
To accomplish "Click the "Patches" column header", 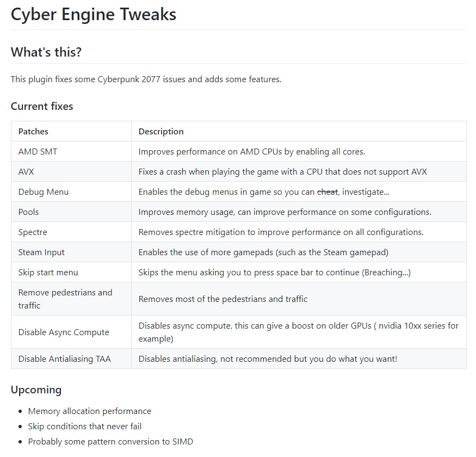I will pyautogui.click(x=33, y=131).
